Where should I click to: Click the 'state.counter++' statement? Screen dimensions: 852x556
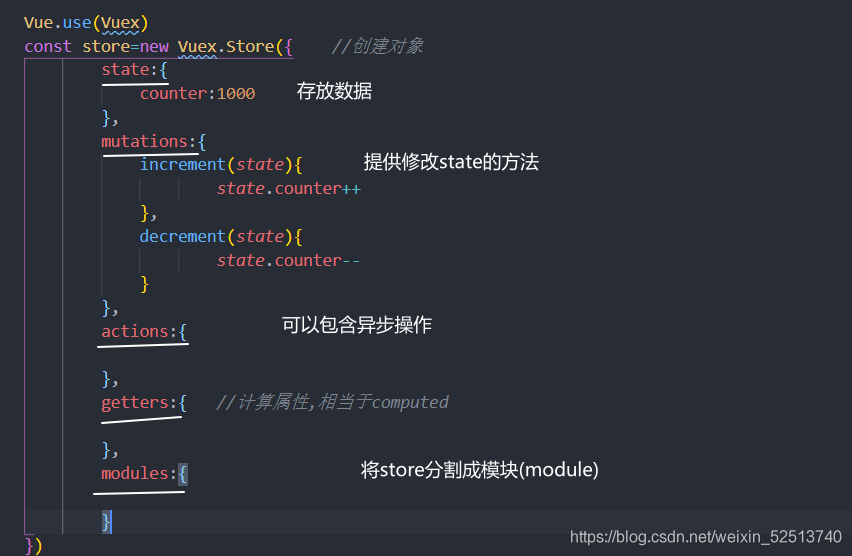pyautogui.click(x=289, y=189)
